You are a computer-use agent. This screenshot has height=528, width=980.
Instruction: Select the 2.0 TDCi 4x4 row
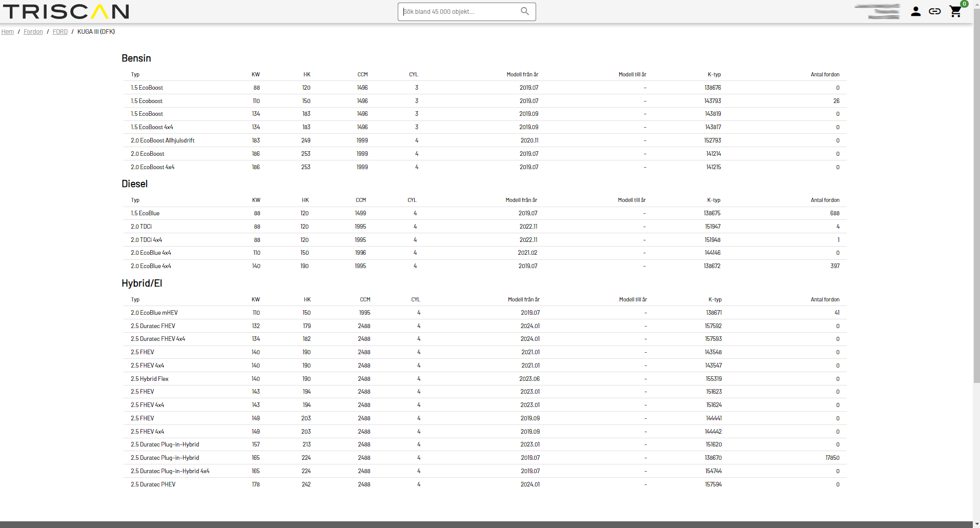484,240
